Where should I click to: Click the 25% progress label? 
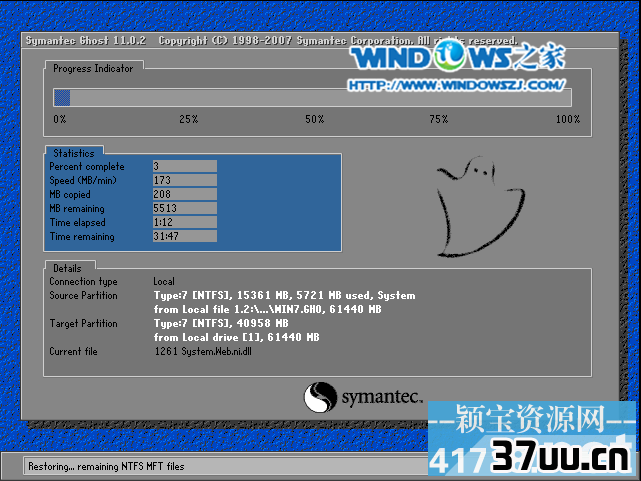pyautogui.click(x=188, y=119)
